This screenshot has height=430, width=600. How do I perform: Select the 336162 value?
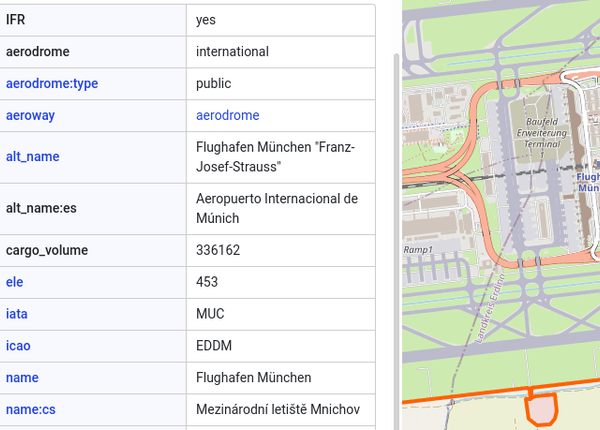click(218, 250)
